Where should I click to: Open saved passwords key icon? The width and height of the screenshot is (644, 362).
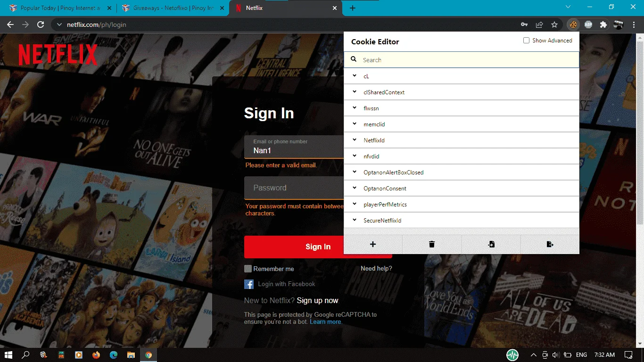point(524,25)
